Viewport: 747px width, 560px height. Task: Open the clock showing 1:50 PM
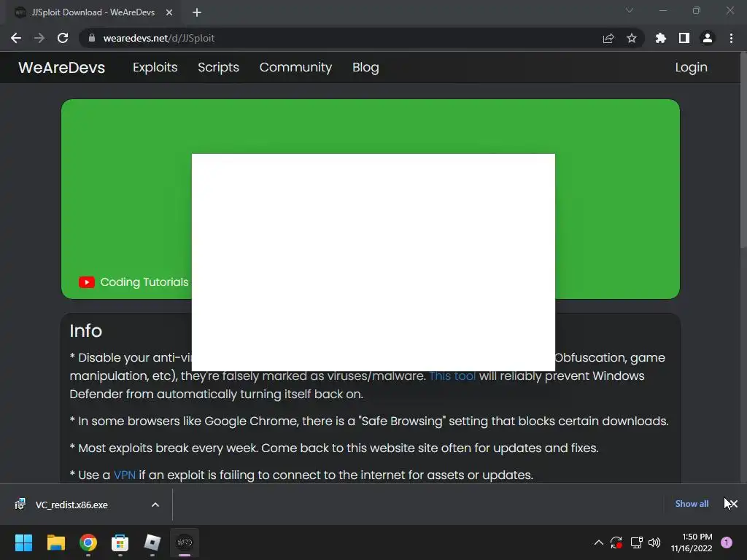(692, 542)
